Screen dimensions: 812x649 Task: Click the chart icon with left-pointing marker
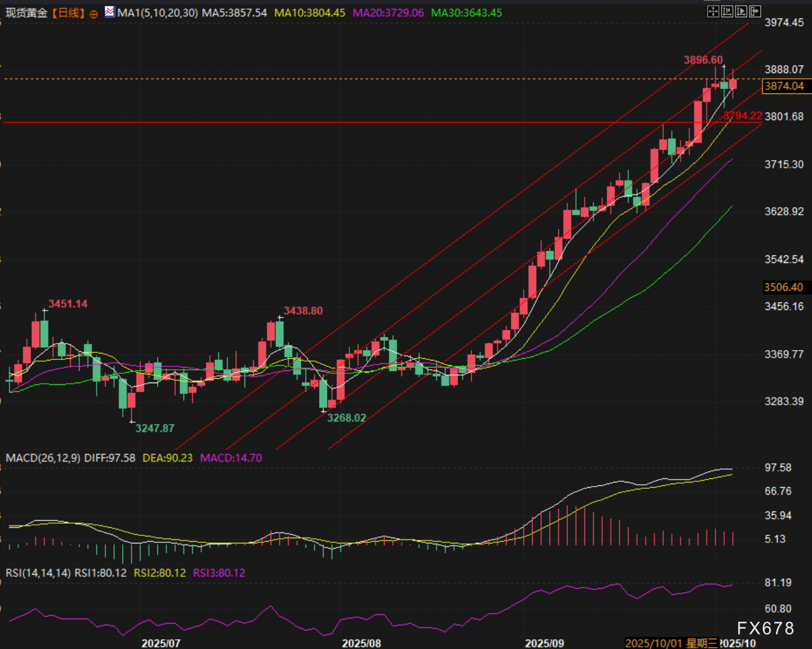point(727,11)
